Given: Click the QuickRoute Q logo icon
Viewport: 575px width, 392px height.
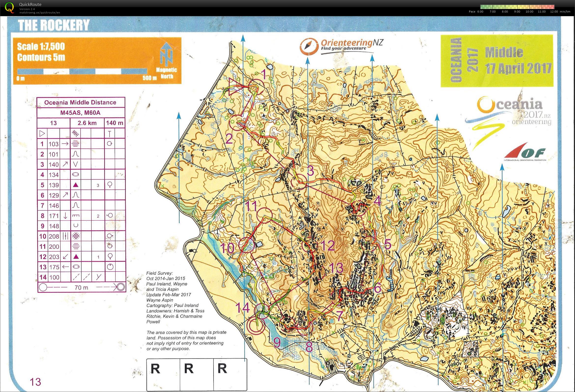Looking at the screenshot, I should click(x=9, y=7).
